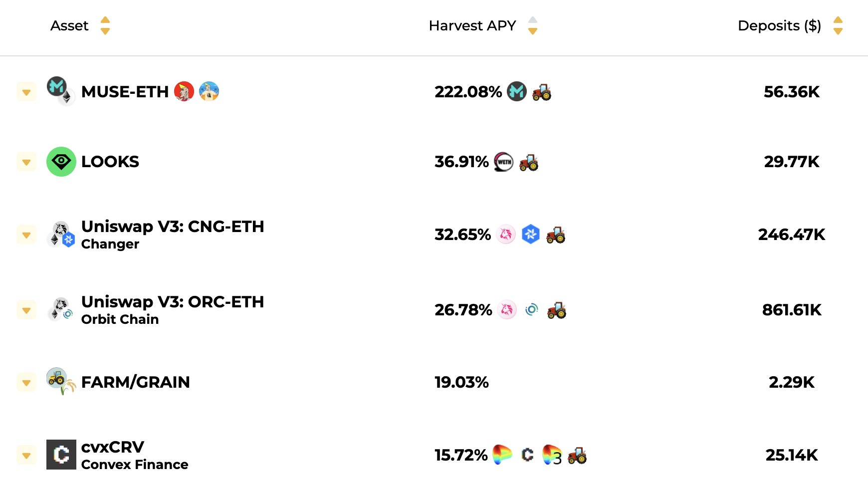This screenshot has height=492, width=868.
Task: Select the tractor harvest icon on the MUSE-ETH row
Action: (x=542, y=92)
